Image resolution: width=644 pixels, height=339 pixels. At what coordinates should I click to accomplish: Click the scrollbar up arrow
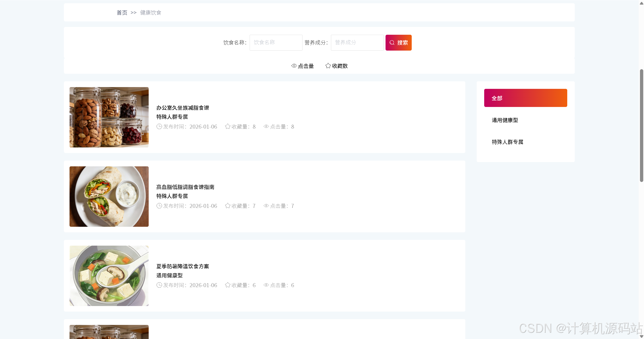tap(641, 3)
